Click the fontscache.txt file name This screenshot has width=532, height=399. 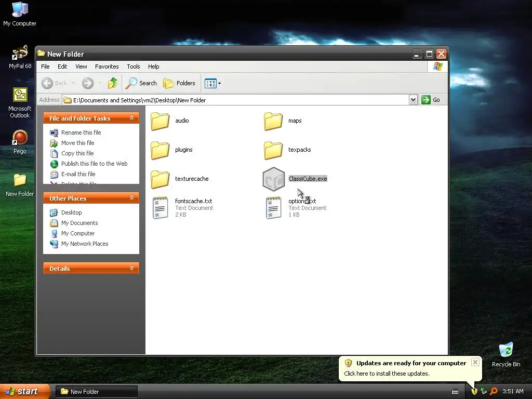pos(193,201)
